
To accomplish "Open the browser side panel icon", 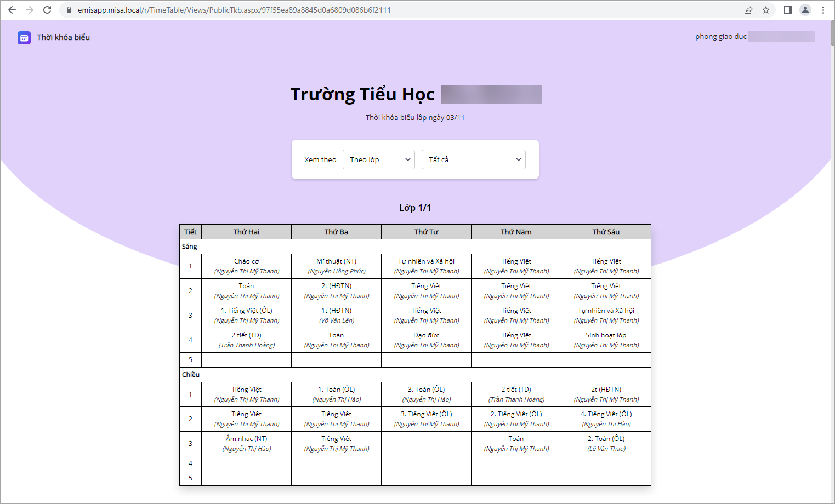I will (x=788, y=10).
